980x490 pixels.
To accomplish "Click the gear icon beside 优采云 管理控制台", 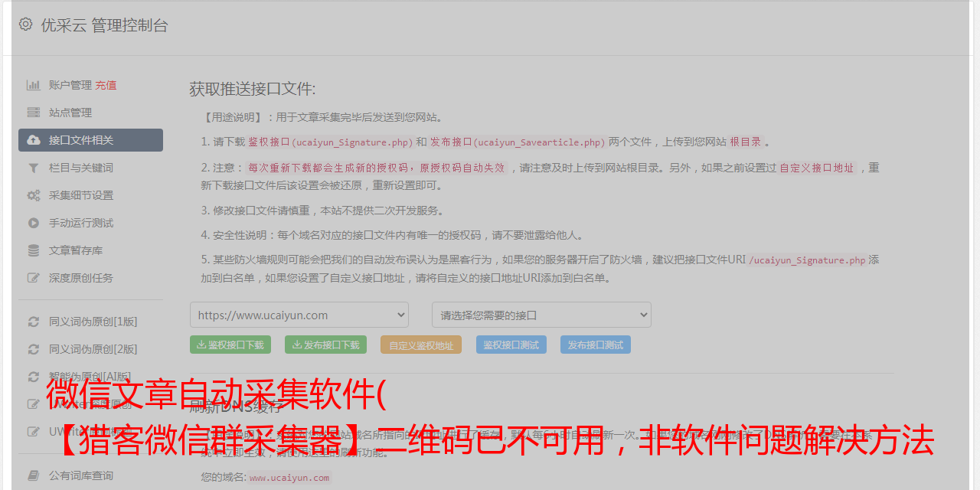I will tap(26, 24).
